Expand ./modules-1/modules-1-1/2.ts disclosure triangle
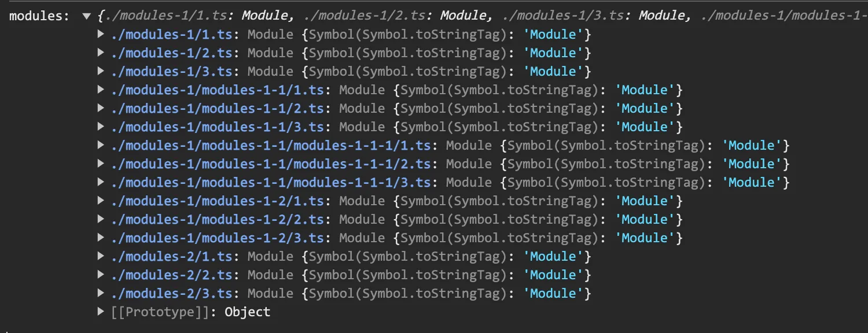This screenshot has width=868, height=333. coord(101,109)
